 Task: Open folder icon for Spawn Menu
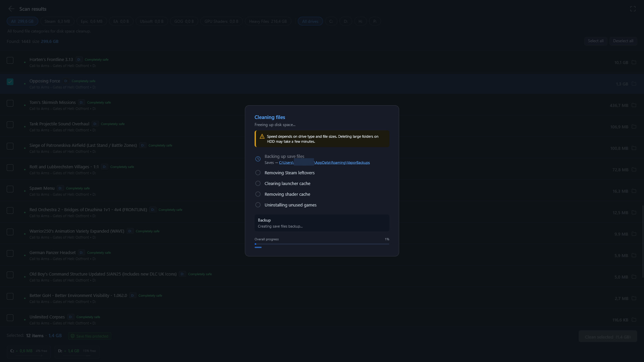tap(634, 191)
